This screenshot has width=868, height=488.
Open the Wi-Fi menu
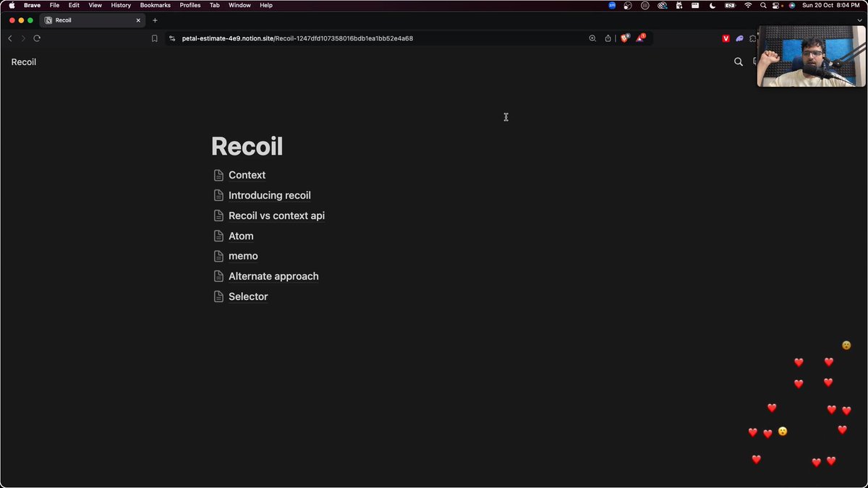748,5
